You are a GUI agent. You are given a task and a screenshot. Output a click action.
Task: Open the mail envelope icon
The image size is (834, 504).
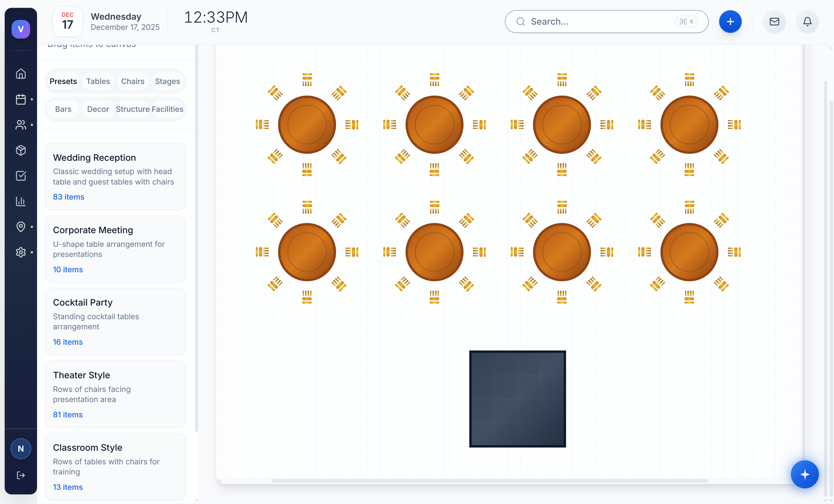click(x=774, y=21)
